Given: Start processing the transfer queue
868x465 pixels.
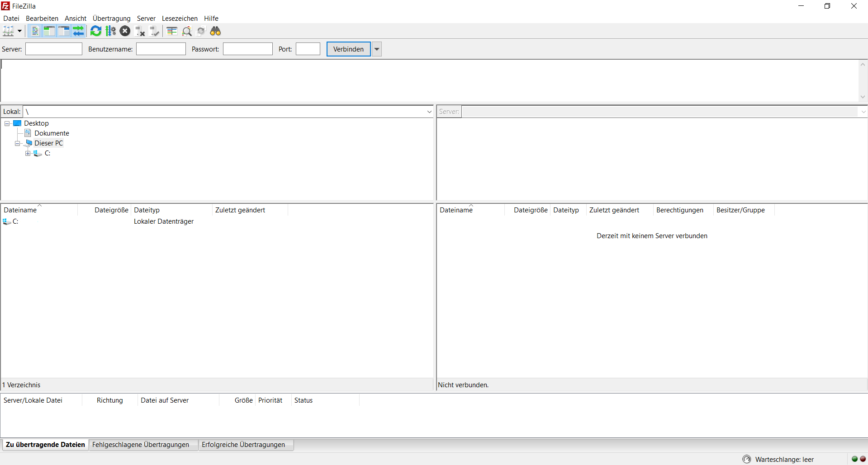Looking at the screenshot, I should (111, 31).
